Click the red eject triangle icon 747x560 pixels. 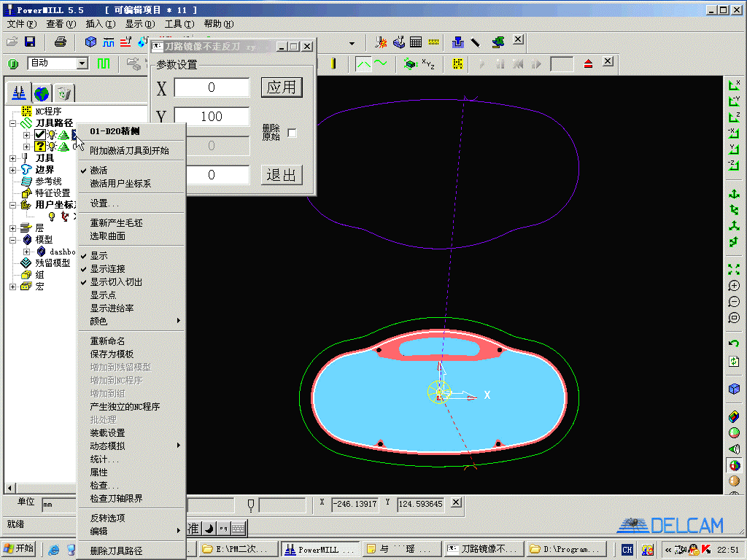tap(588, 63)
